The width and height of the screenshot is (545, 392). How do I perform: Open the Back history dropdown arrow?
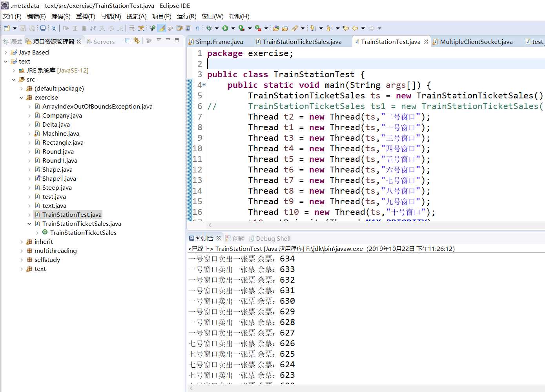[x=363, y=28]
